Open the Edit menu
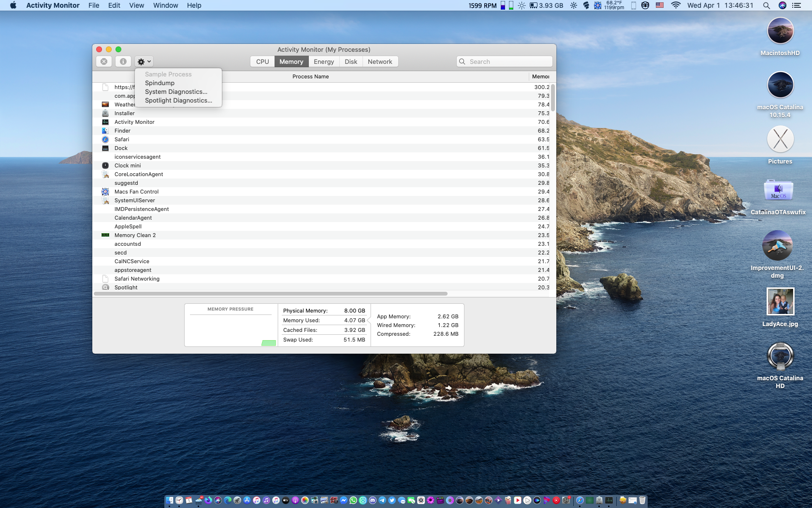This screenshot has width=812, height=508. pos(114,5)
